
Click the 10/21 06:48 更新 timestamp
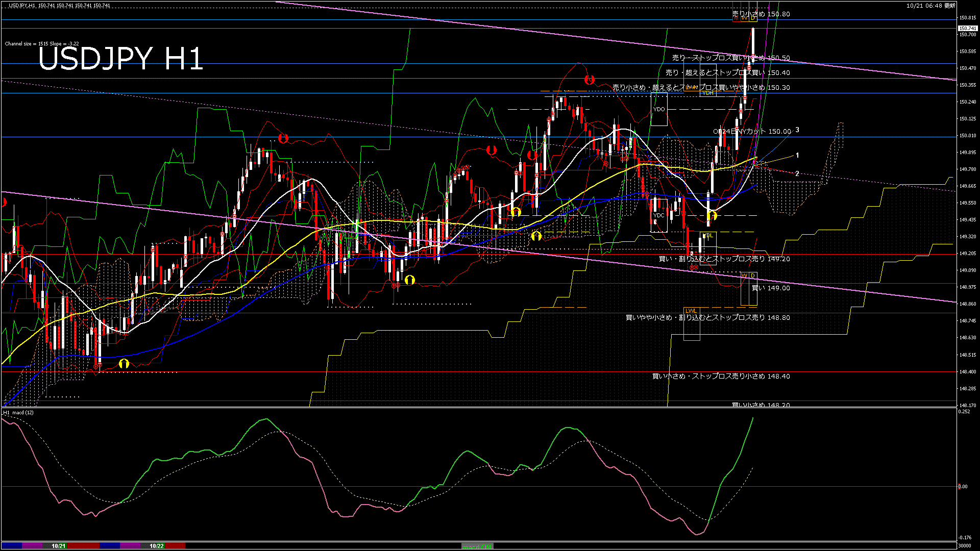point(930,6)
